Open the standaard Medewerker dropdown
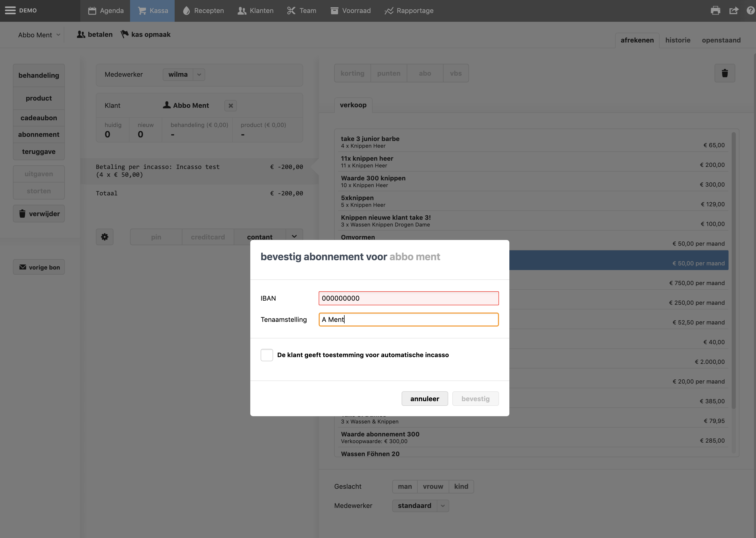 [x=443, y=506]
